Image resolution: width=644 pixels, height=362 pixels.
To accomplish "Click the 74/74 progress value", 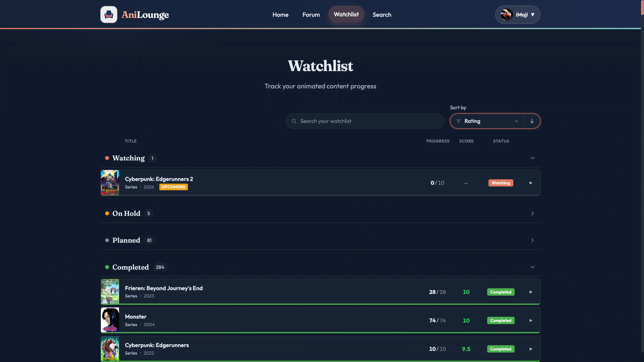I will 437,321.
